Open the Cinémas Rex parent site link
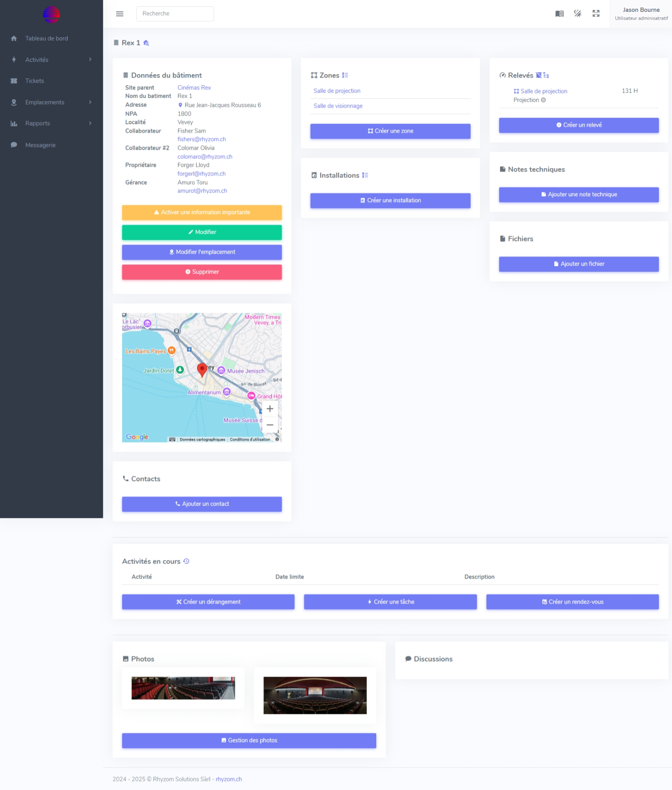 click(x=194, y=88)
